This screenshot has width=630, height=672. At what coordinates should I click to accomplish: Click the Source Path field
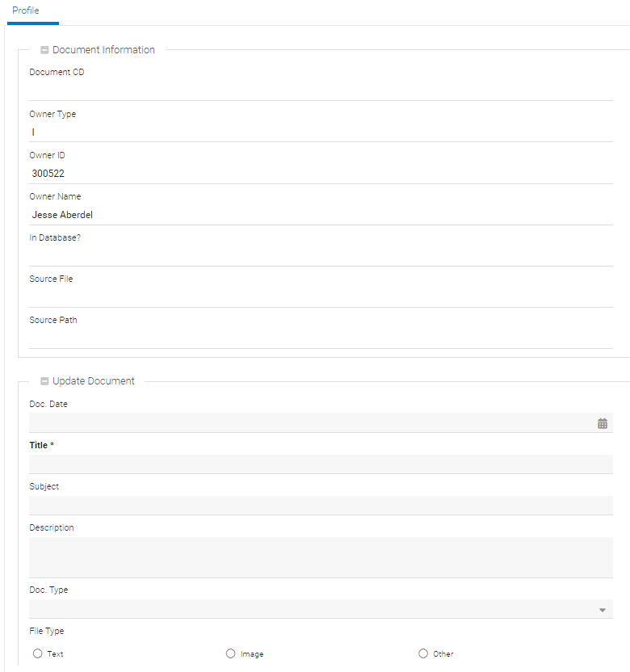tap(321, 338)
